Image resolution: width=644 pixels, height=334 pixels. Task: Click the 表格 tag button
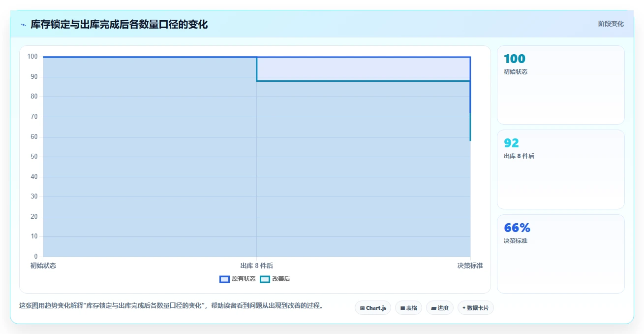pos(408,308)
